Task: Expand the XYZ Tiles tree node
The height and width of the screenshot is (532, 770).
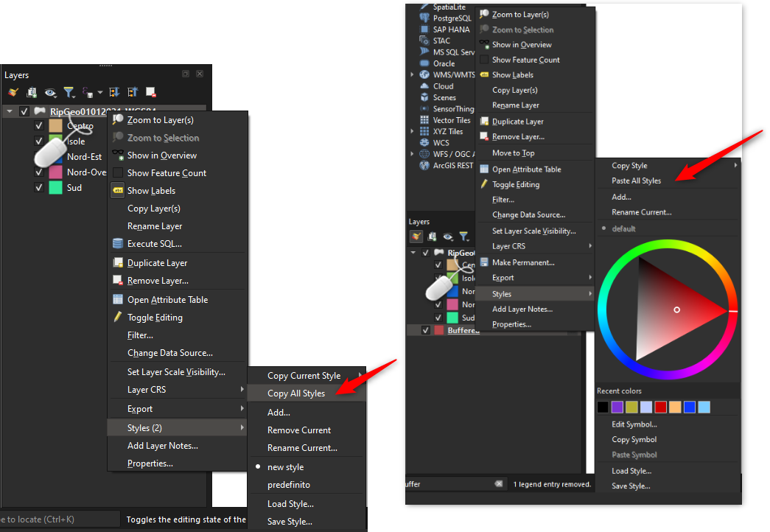Action: 413,131
